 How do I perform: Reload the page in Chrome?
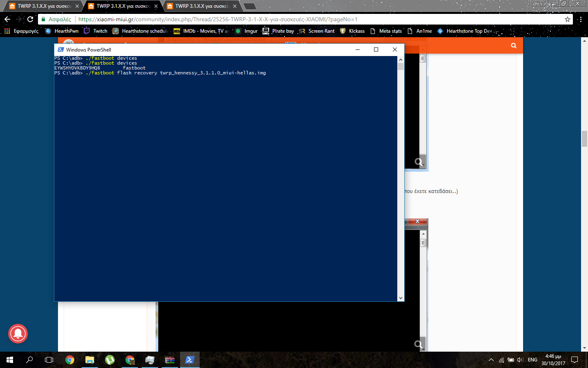(x=30, y=19)
